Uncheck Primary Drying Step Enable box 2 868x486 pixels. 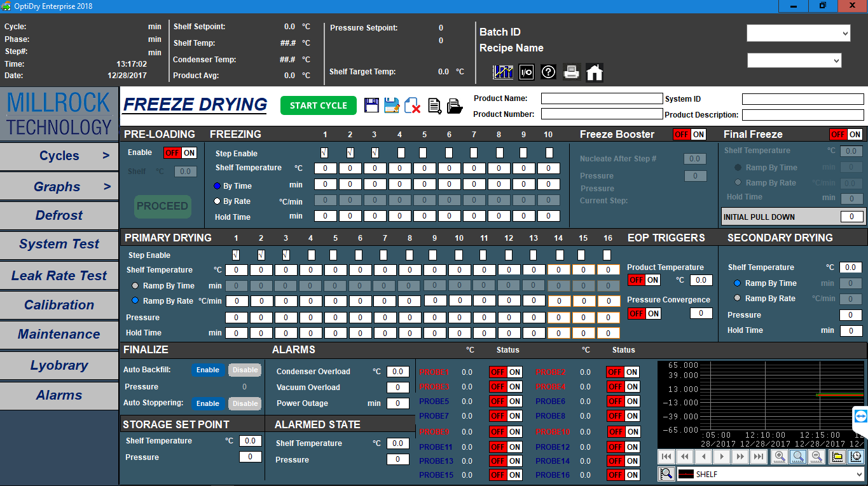pyautogui.click(x=261, y=255)
